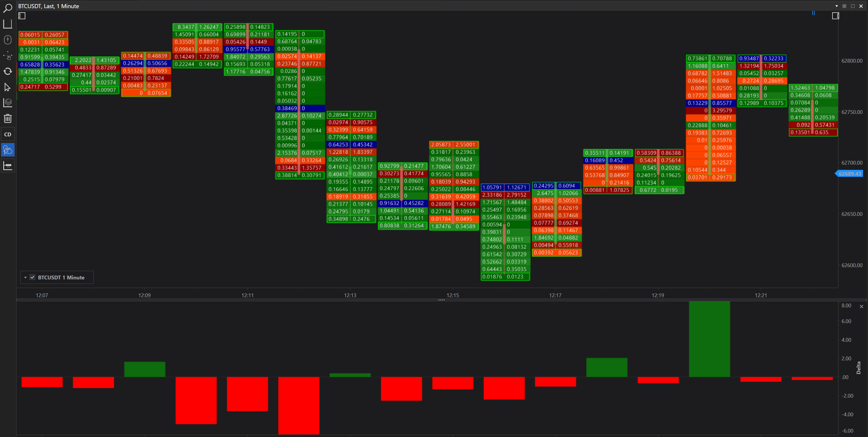Click the trash delete drawings icon
This screenshot has height=437, width=868.
[7, 119]
